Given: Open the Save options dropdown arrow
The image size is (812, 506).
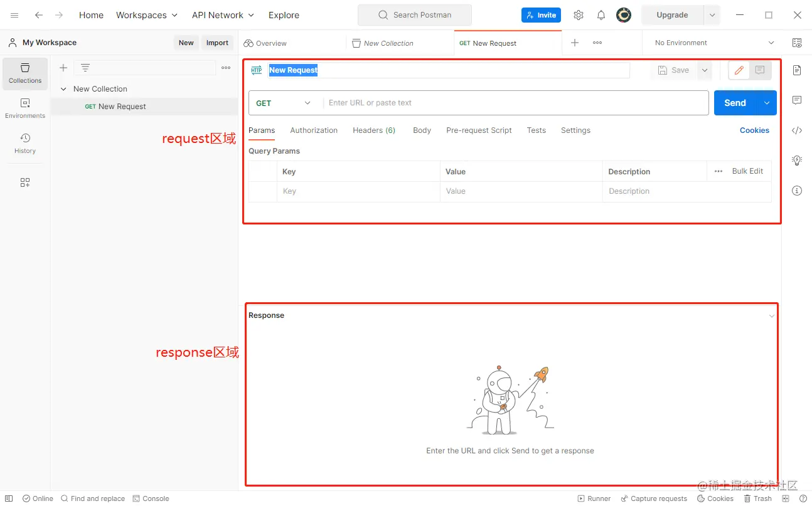Looking at the screenshot, I should coord(705,70).
